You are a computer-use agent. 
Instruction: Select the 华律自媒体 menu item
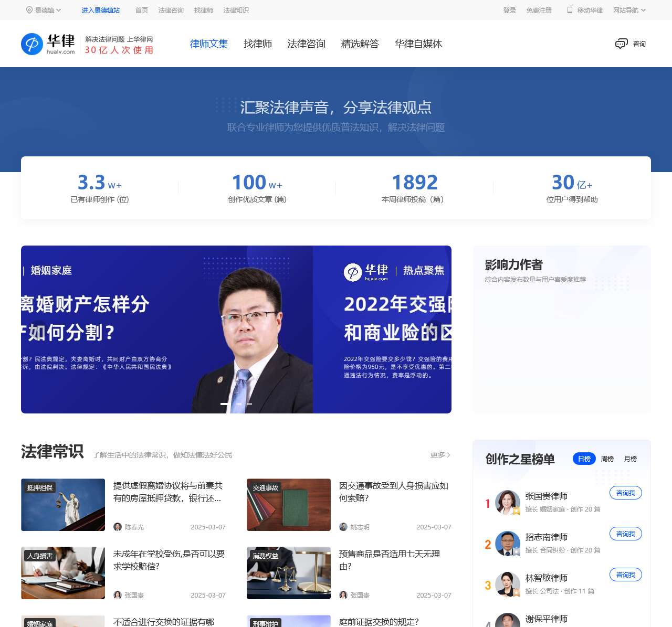point(418,44)
